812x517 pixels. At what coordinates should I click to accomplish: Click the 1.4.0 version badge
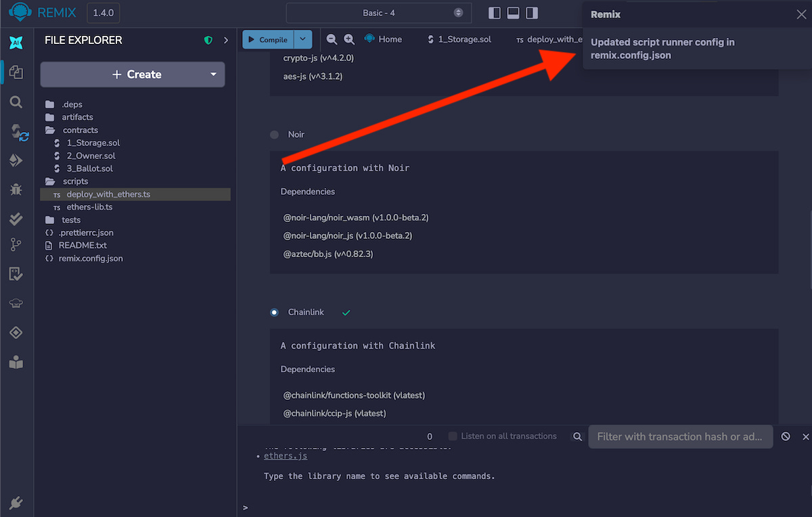[103, 12]
